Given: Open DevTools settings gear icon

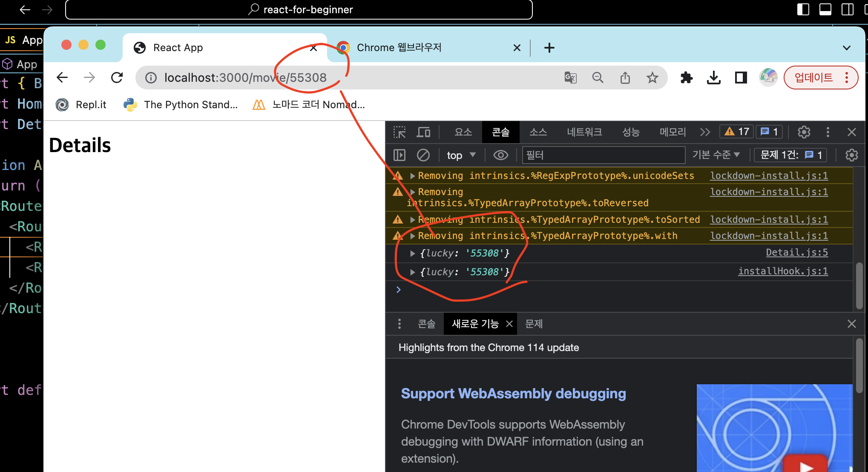Looking at the screenshot, I should [804, 132].
